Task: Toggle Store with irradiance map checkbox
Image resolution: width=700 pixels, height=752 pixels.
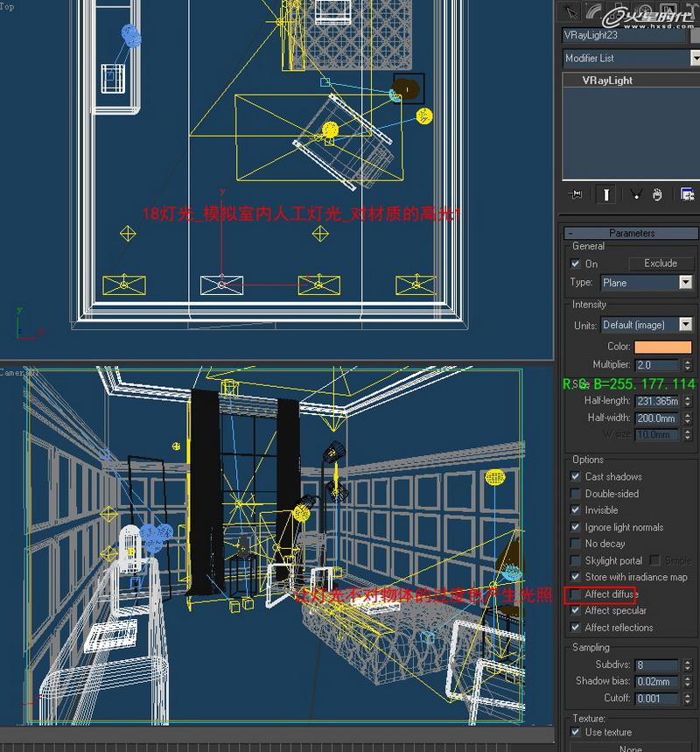Action: click(576, 576)
